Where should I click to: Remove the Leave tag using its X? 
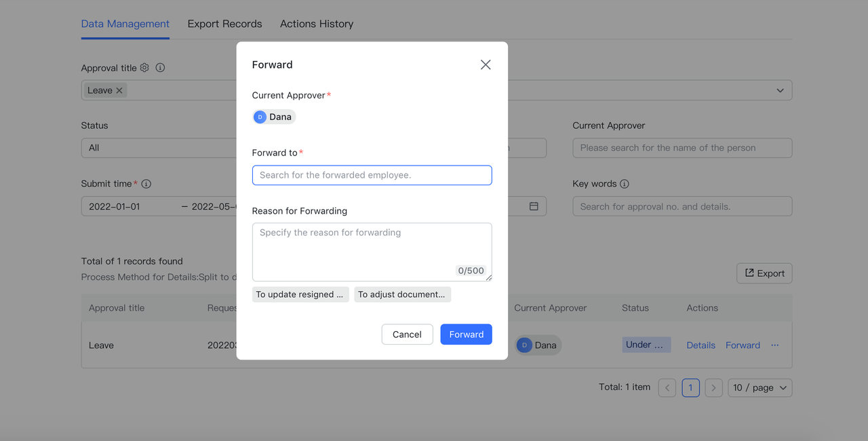pos(119,90)
